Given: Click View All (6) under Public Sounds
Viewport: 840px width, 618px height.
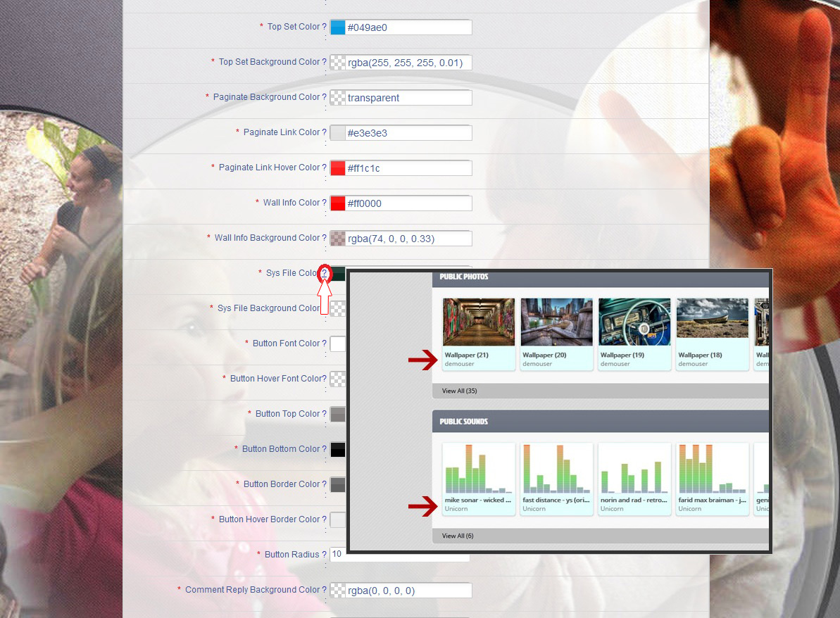Looking at the screenshot, I should (x=458, y=536).
